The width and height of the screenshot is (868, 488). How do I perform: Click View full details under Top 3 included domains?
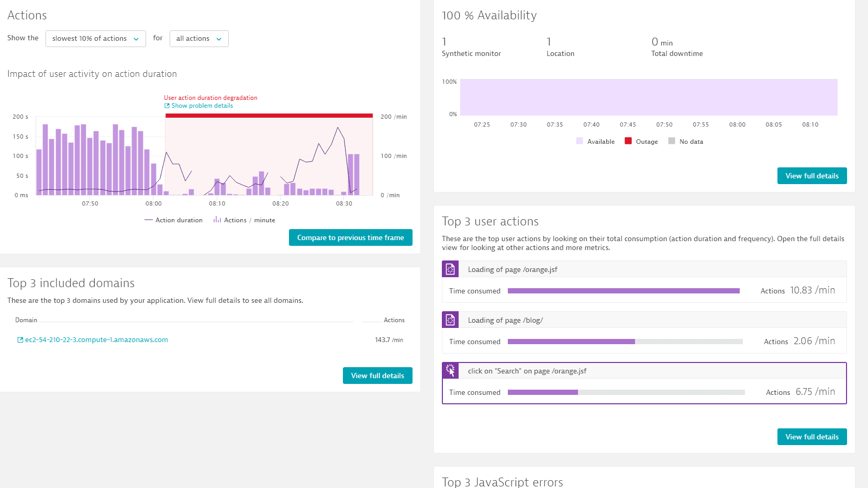click(x=377, y=376)
